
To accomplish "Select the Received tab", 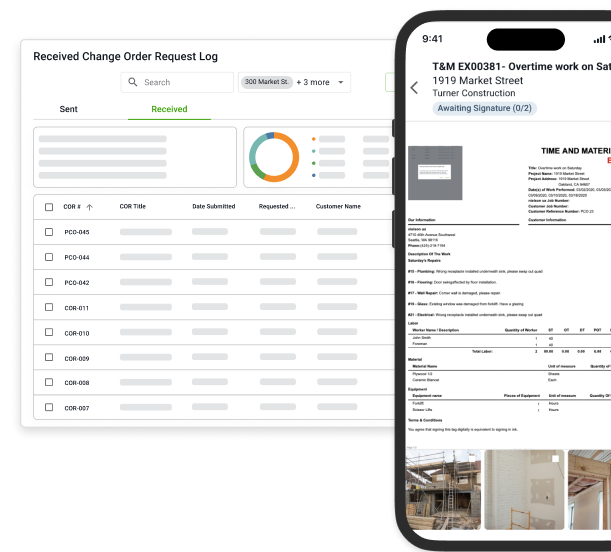I will tap(168, 109).
